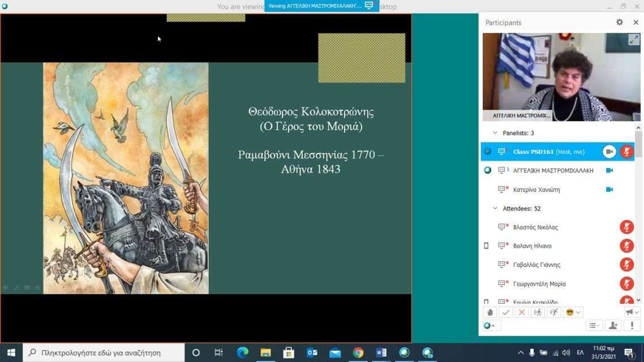Viewport: 644px width, 362px height.
Task: Unmute attendee Γεωργαντέλη Μαρία
Action: (626, 283)
